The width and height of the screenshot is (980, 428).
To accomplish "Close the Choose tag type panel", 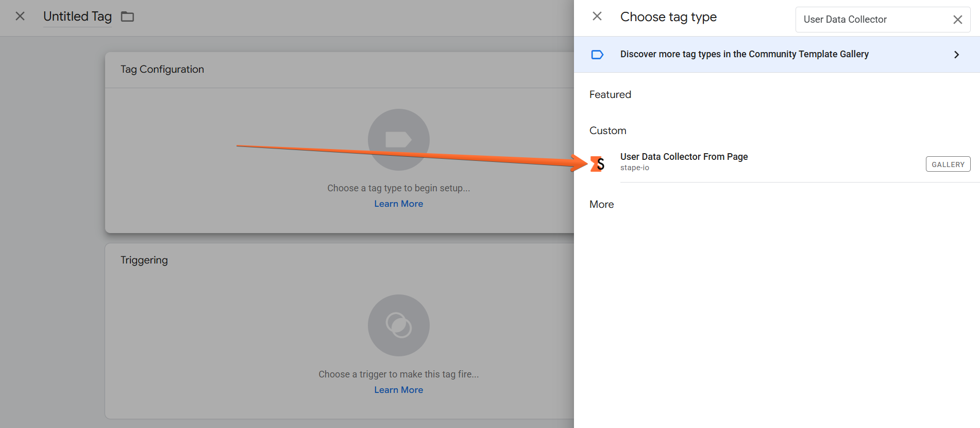I will 597,17.
